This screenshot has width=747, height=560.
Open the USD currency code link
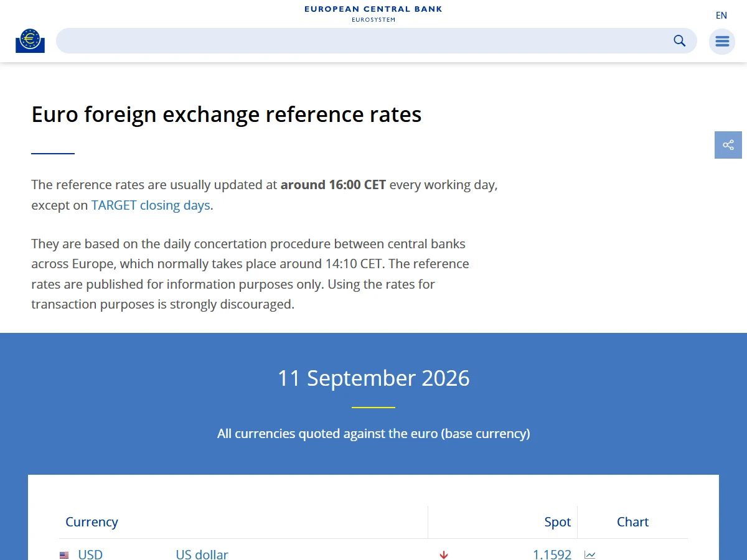pos(90,554)
